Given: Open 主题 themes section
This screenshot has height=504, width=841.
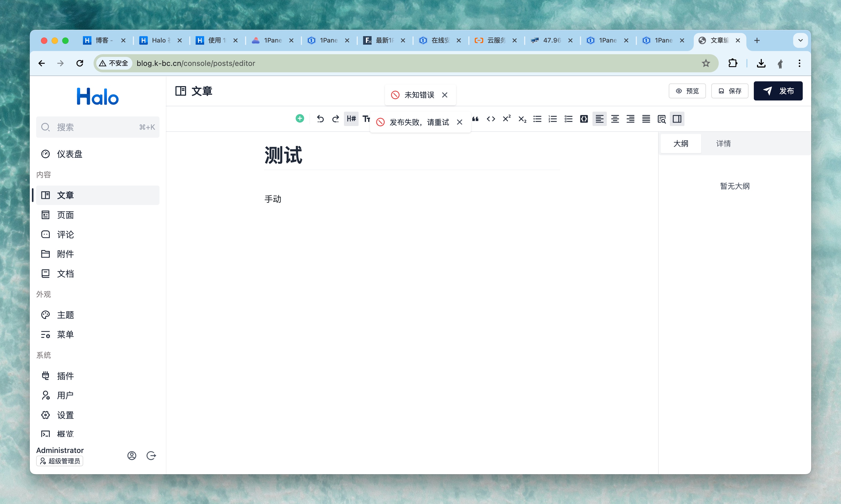Looking at the screenshot, I should pyautogui.click(x=98, y=315).
